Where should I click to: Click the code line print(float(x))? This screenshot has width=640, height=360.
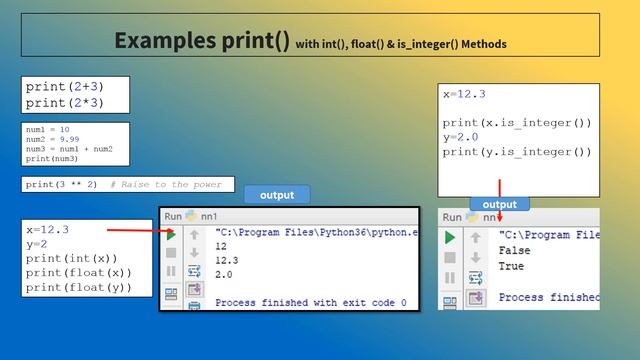(79, 273)
